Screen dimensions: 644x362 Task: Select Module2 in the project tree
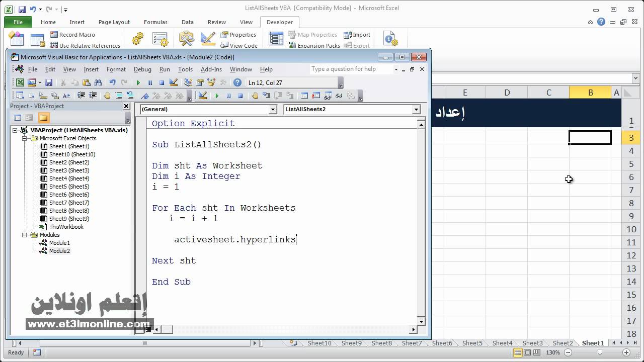59,251
